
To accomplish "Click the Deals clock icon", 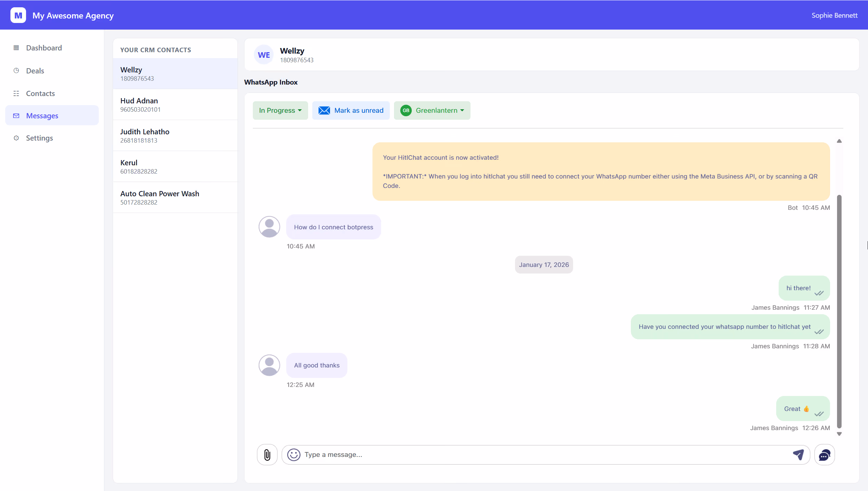I will coord(16,71).
